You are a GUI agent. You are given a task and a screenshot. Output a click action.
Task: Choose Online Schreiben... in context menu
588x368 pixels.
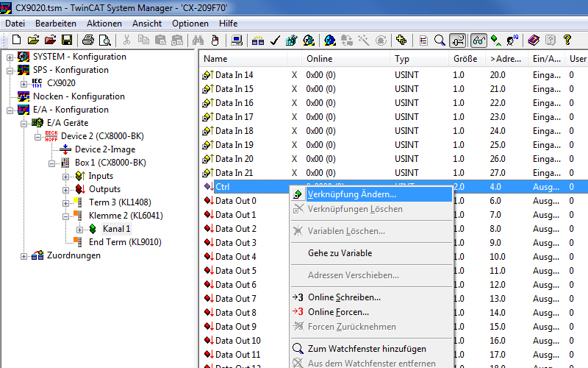tap(372, 297)
